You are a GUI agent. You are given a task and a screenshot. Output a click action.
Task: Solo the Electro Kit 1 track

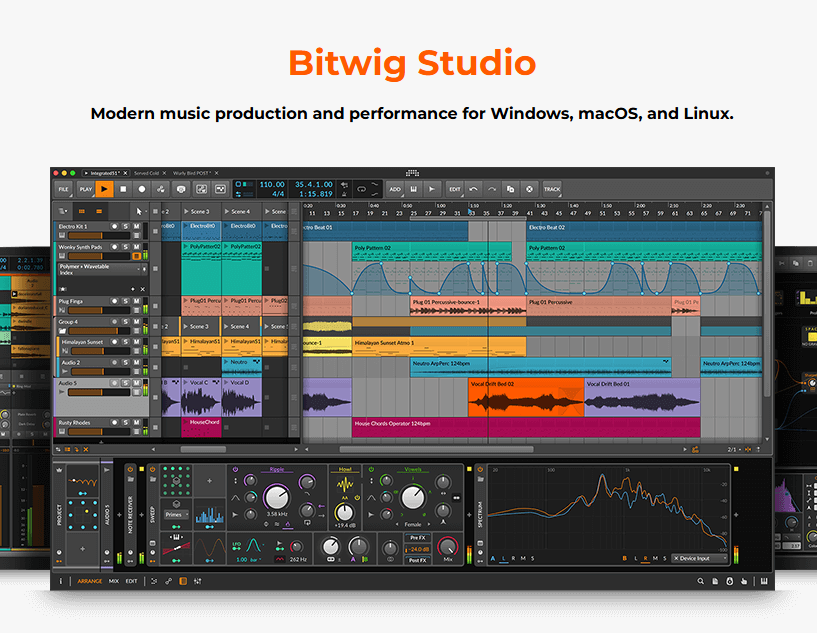click(x=126, y=227)
